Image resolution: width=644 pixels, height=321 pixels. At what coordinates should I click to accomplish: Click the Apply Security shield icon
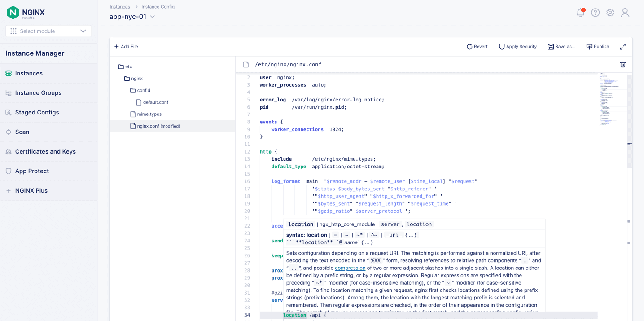pyautogui.click(x=501, y=46)
